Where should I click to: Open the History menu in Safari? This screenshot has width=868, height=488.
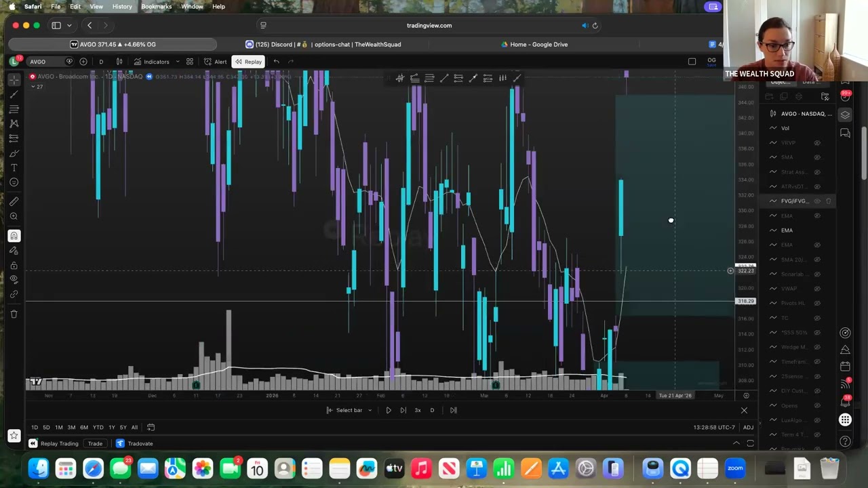[x=122, y=7]
